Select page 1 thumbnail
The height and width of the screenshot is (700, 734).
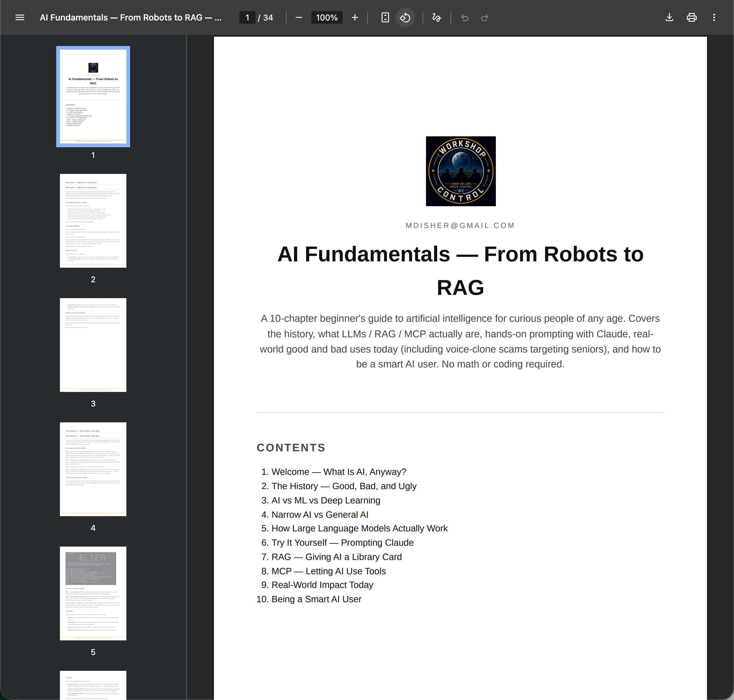(x=93, y=97)
